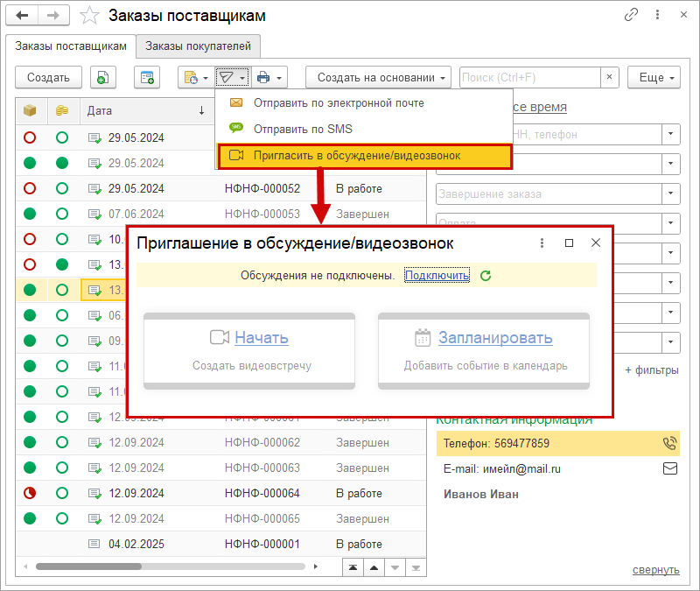Select the Телефон: 569477859 row
This screenshot has height=591, width=700.
coord(558,443)
